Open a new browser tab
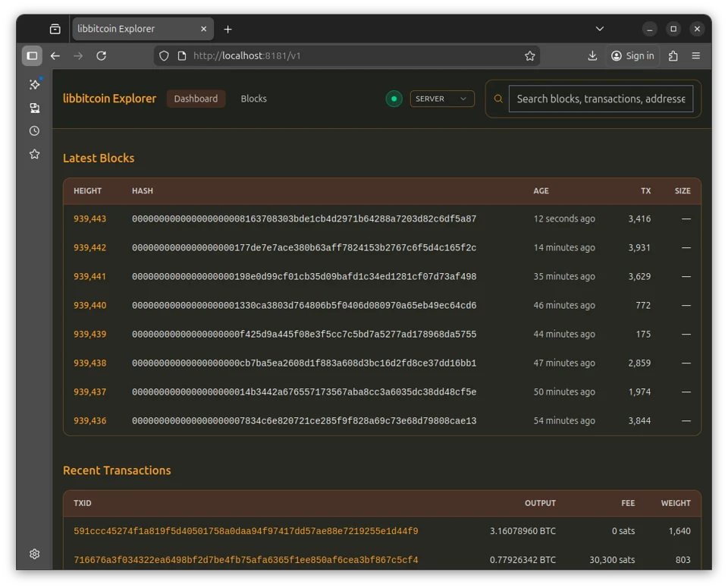This screenshot has height=588, width=728. pos(228,30)
